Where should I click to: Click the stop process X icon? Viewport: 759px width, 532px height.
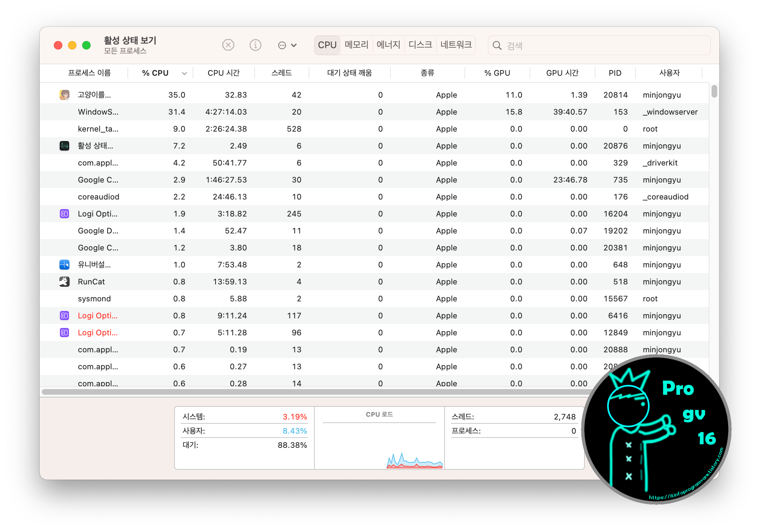click(228, 45)
